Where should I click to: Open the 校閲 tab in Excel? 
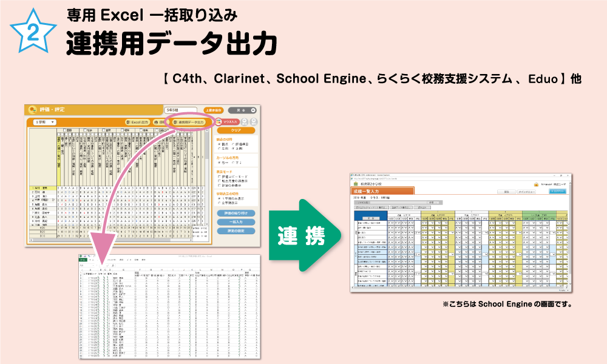(x=137, y=260)
